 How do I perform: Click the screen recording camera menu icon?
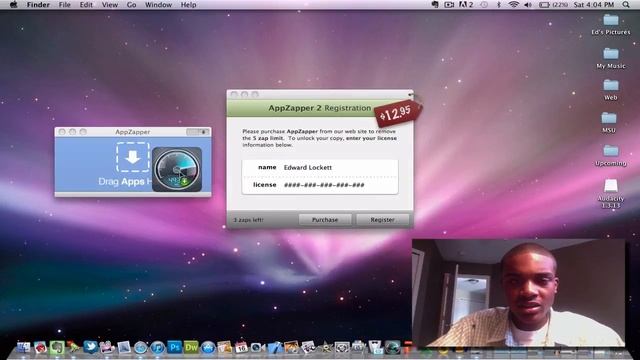[x=449, y=5]
